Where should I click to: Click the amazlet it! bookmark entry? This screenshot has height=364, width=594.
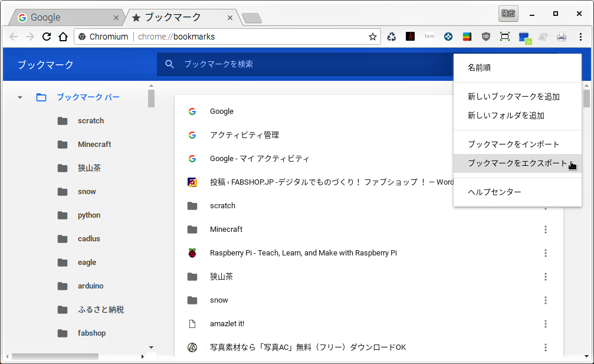pos(227,324)
